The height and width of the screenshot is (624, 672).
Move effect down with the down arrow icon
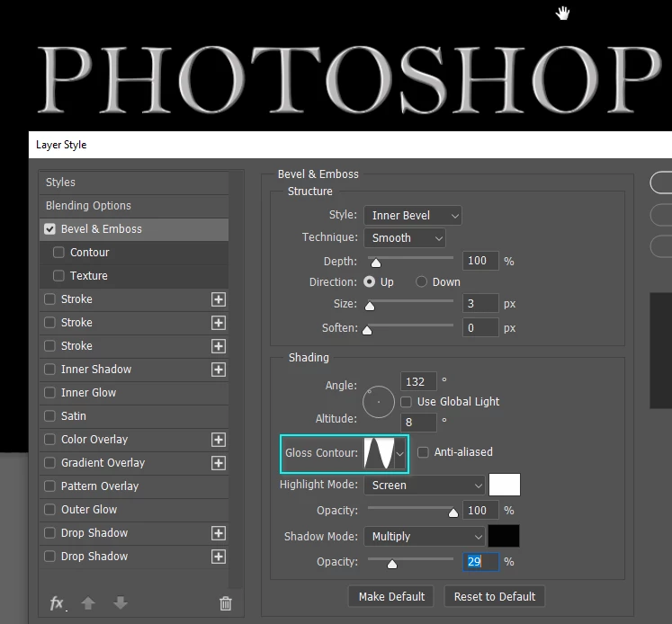coord(121,603)
